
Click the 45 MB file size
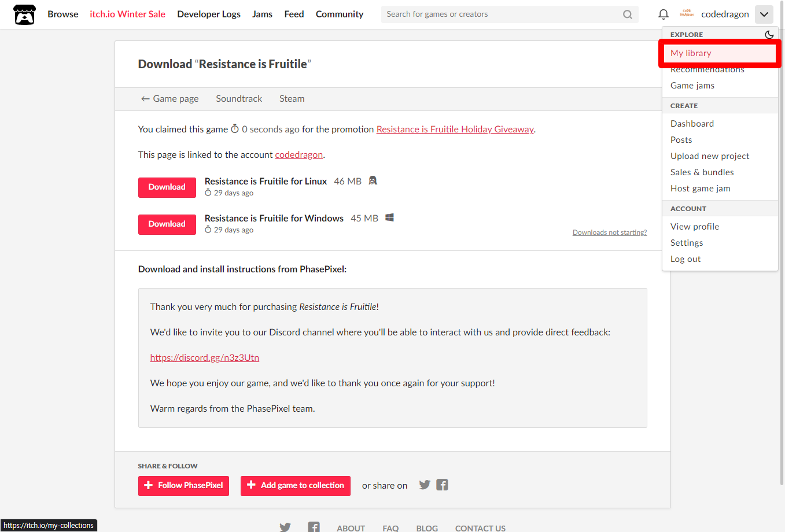(364, 219)
